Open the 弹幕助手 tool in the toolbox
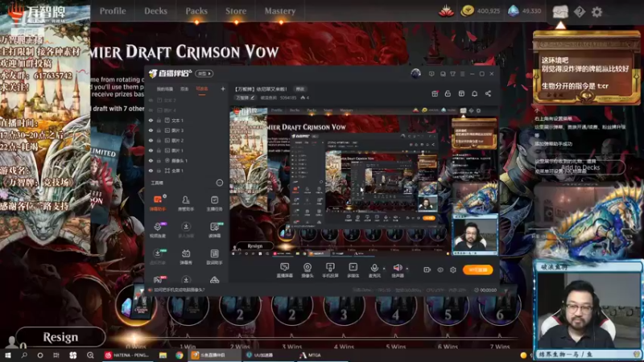The width and height of the screenshot is (644, 362). (x=158, y=203)
